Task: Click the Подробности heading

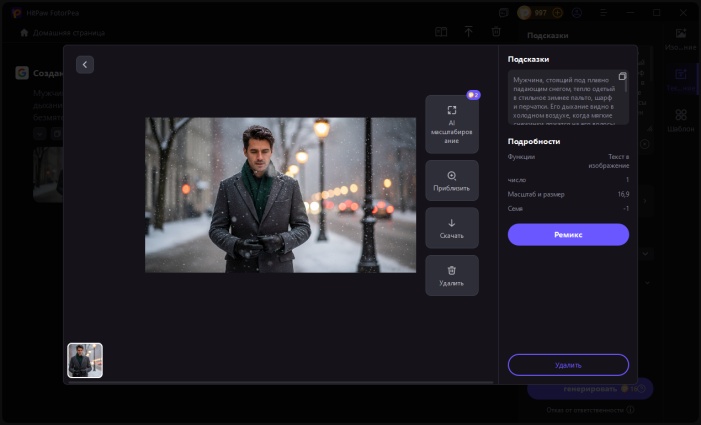Action: [534, 142]
